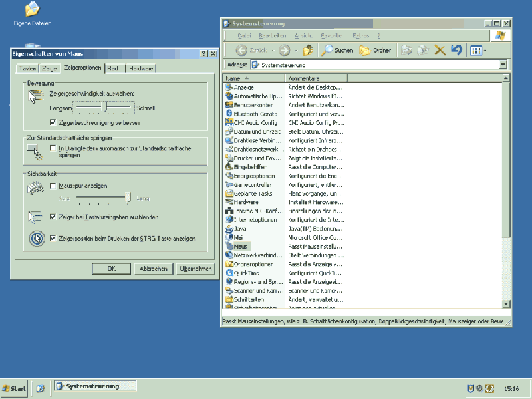This screenshot has height=399, width=532.
Task: Select the CMI Audio Config icon
Action: coord(229,123)
